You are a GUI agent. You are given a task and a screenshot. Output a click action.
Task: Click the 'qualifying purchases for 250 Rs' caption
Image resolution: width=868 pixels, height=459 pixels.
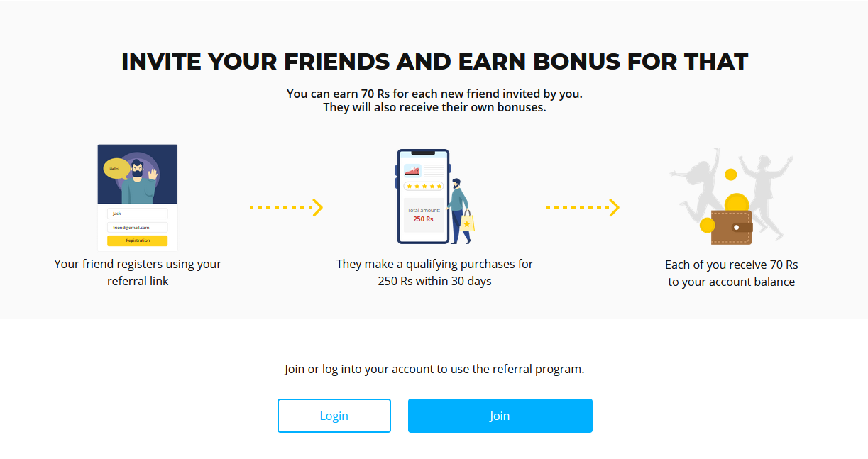coord(434,272)
